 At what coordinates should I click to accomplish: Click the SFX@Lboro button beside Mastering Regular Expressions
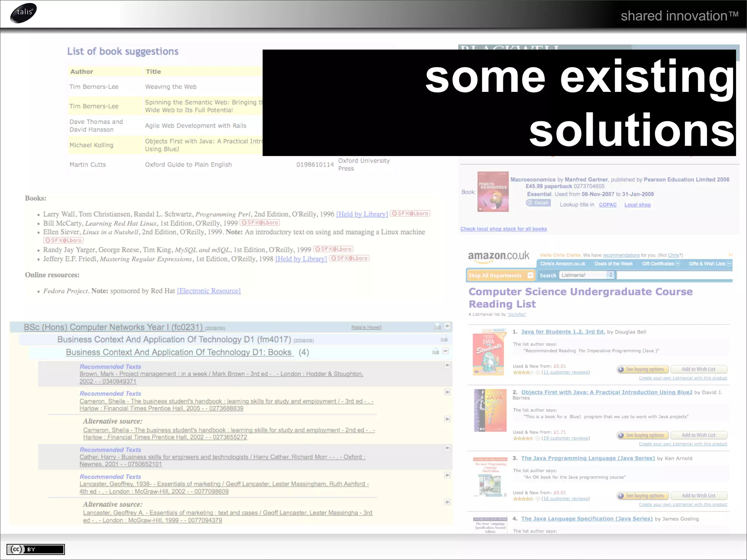(x=349, y=258)
